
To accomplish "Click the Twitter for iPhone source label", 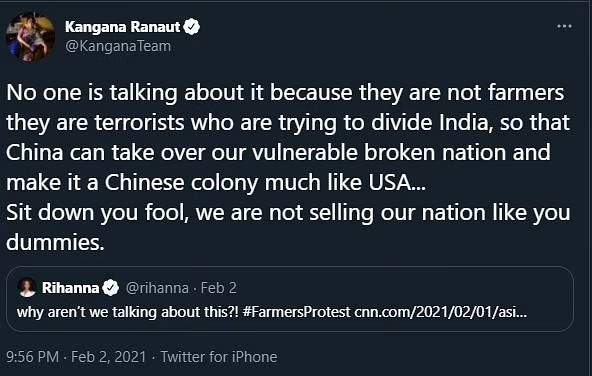I will pyautogui.click(x=219, y=357).
